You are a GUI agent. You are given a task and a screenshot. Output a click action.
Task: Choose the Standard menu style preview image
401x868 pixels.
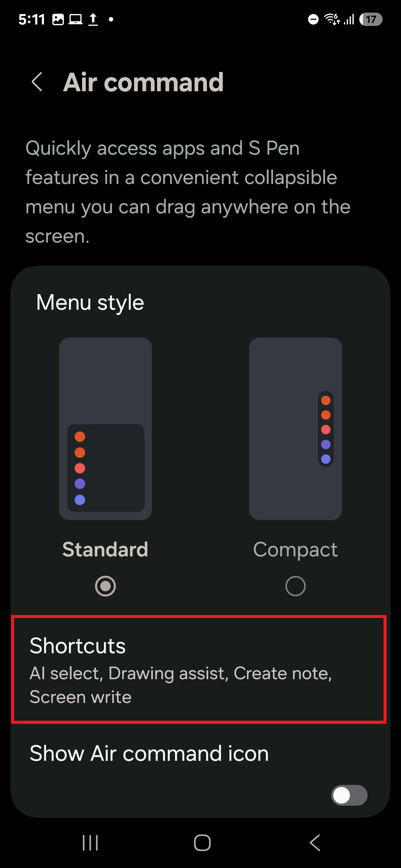(105, 429)
